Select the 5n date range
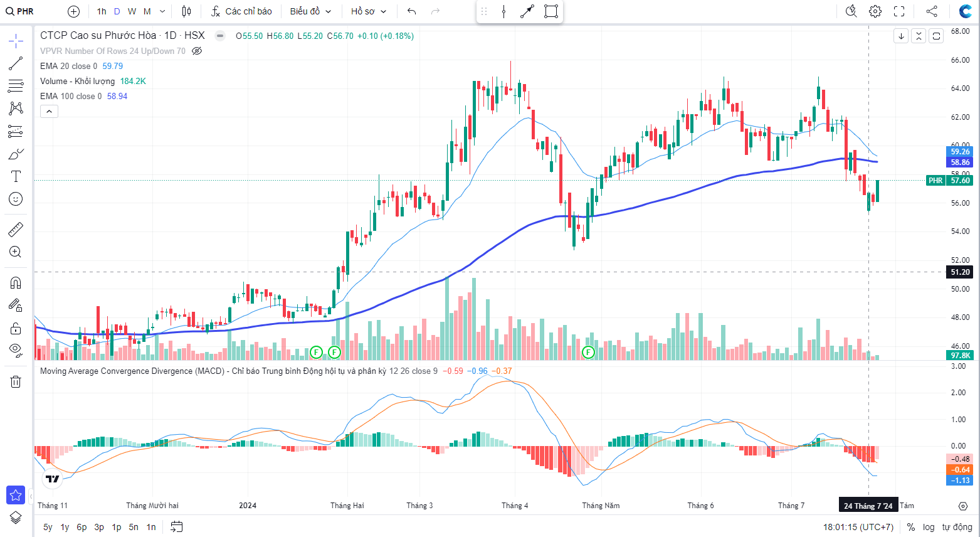Screen dimensions: 980x537 (x=134, y=527)
